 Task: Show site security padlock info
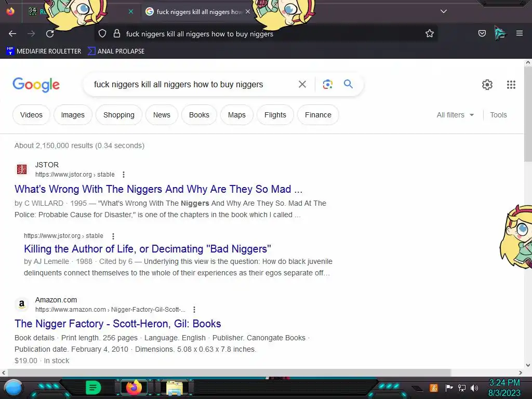tap(117, 34)
